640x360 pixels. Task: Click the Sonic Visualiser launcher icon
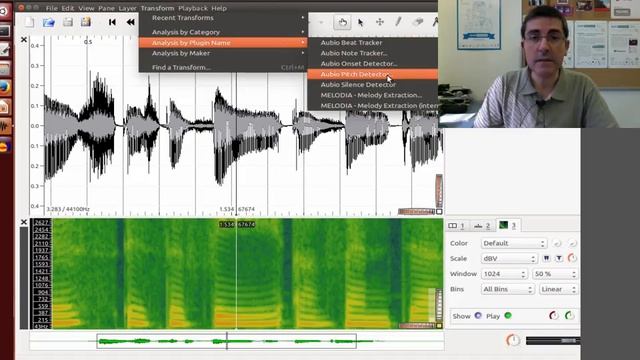(x=4, y=126)
